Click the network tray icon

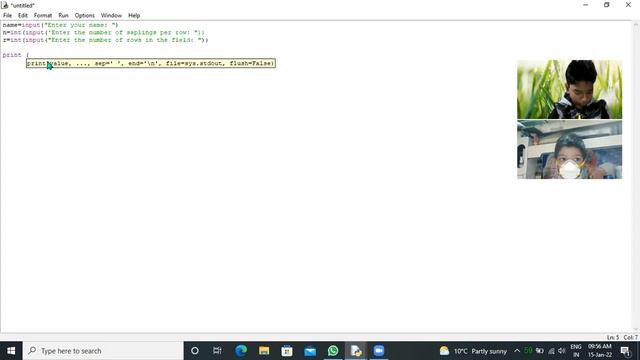pos(551,351)
